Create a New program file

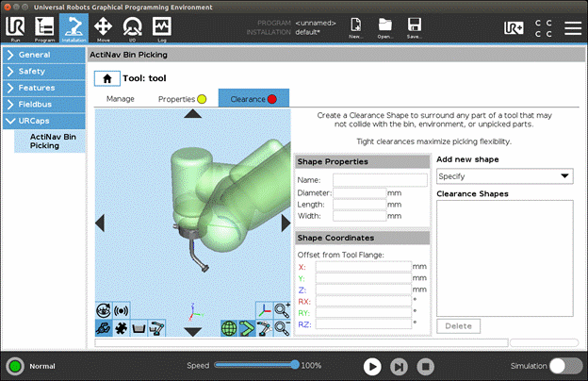point(355,28)
